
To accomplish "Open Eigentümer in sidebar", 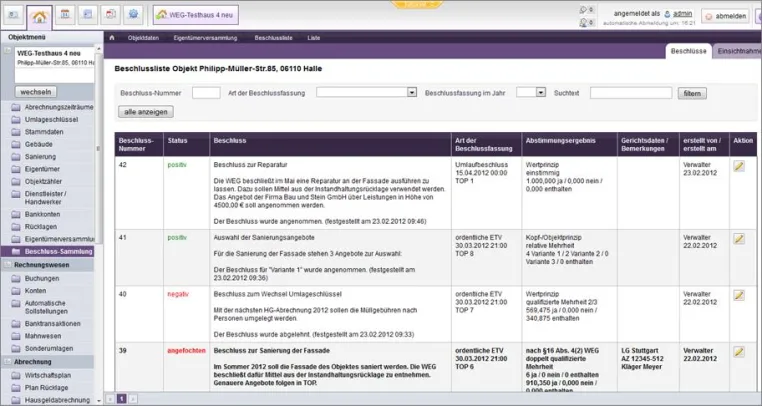I will click(x=42, y=169).
